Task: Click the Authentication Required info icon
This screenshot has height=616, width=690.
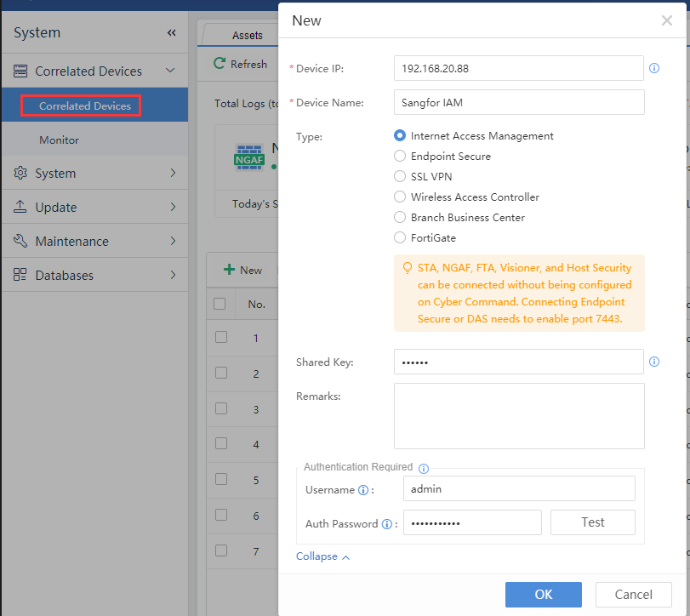Action: click(x=424, y=468)
